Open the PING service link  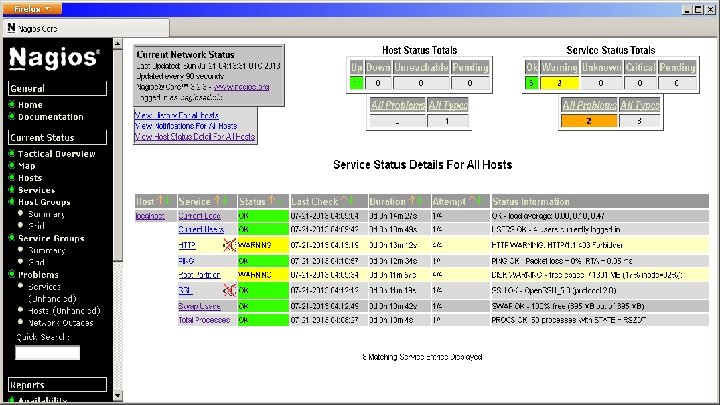[x=186, y=261]
